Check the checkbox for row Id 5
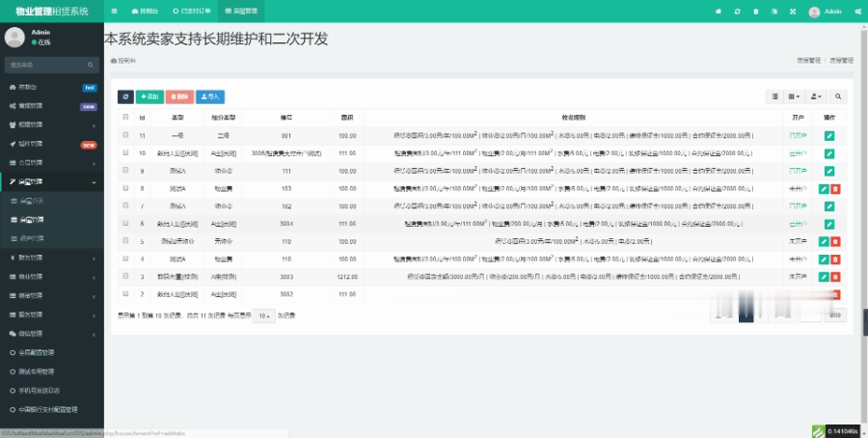 pyautogui.click(x=125, y=241)
